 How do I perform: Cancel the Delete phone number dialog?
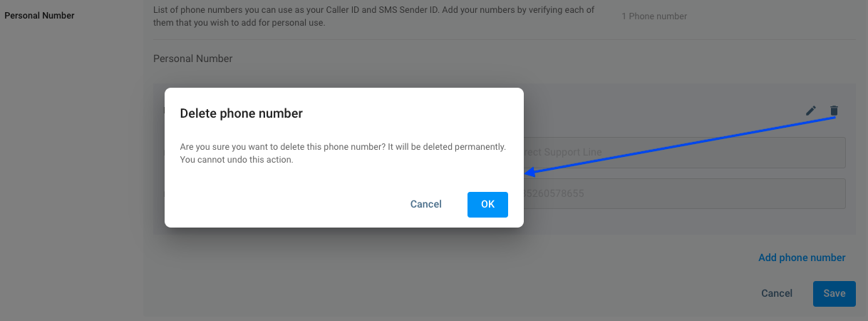425,204
